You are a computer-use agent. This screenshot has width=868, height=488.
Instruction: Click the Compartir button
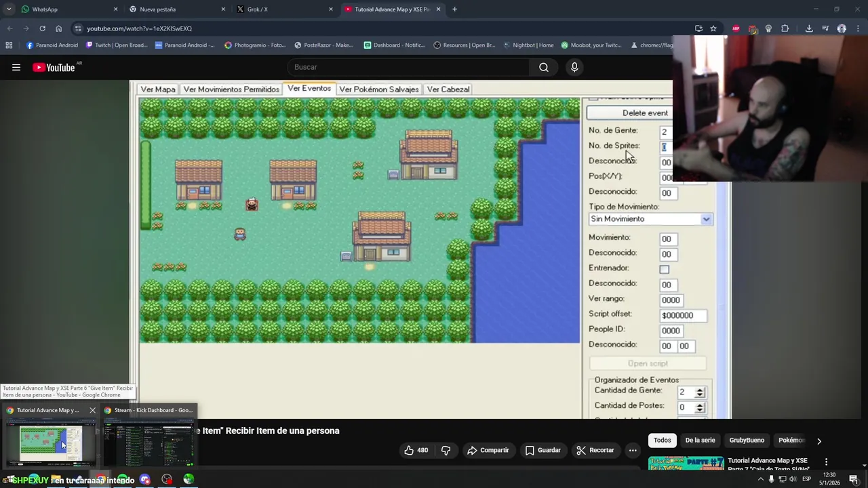(x=488, y=450)
